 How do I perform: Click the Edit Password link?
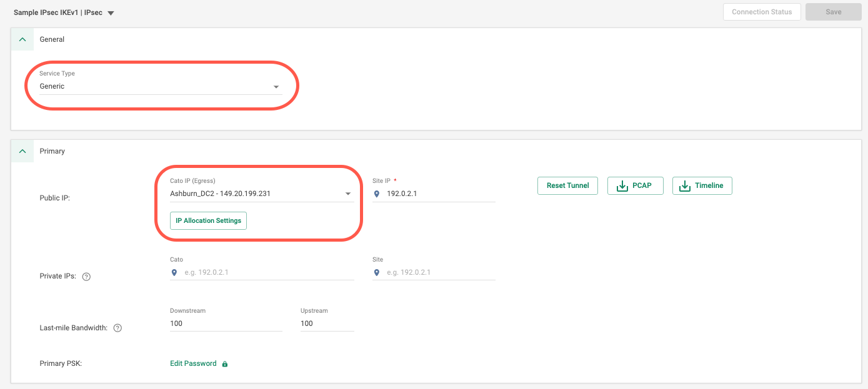193,363
